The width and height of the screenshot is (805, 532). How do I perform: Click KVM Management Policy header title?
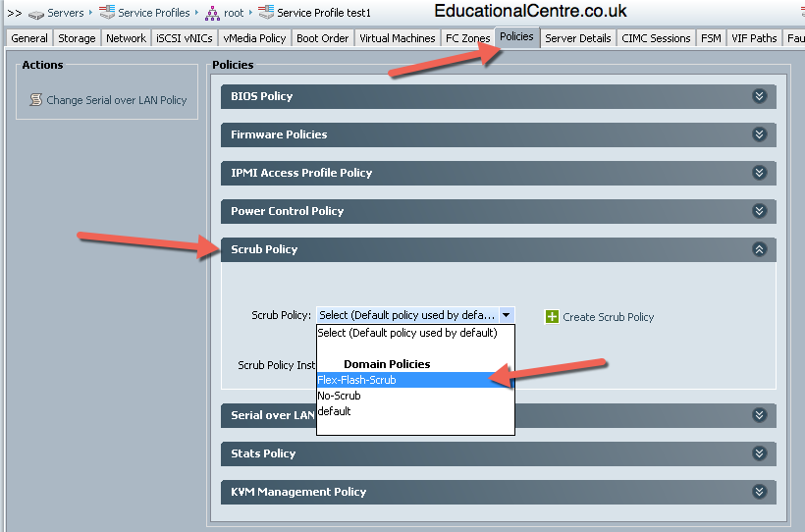(x=298, y=492)
